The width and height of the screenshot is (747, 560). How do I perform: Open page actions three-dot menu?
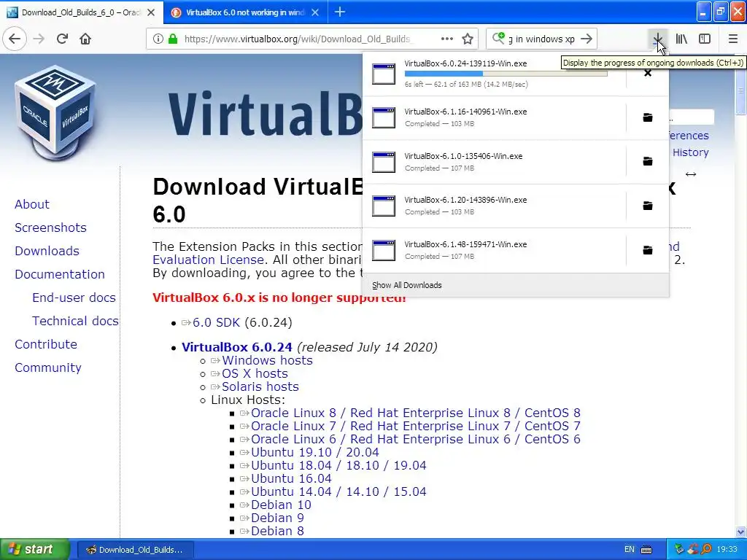[447, 39]
